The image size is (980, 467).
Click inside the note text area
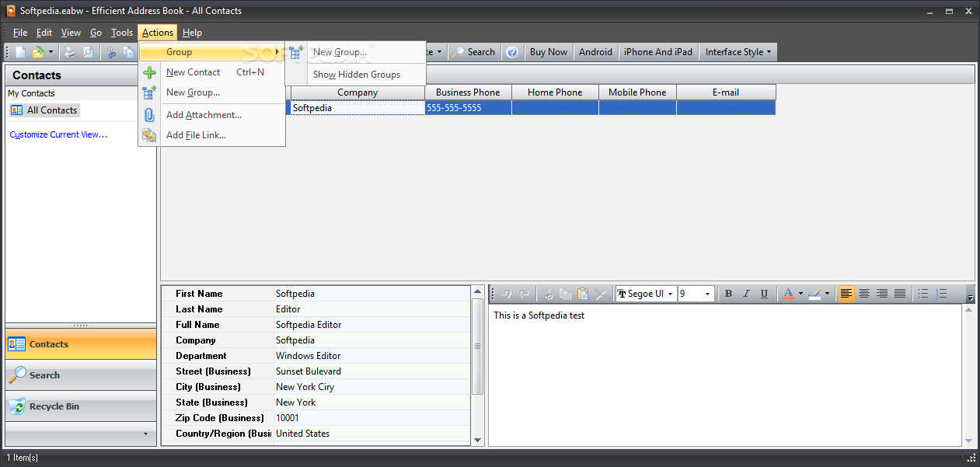pos(726,375)
